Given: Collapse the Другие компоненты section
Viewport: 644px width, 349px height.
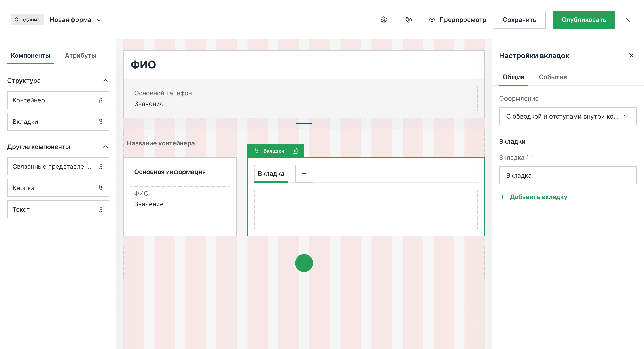Looking at the screenshot, I should [106, 147].
